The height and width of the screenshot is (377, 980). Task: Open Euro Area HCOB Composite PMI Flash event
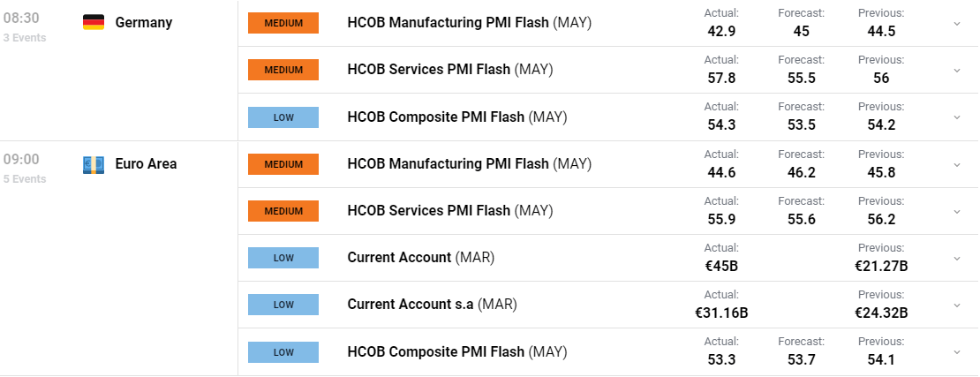coord(456,351)
